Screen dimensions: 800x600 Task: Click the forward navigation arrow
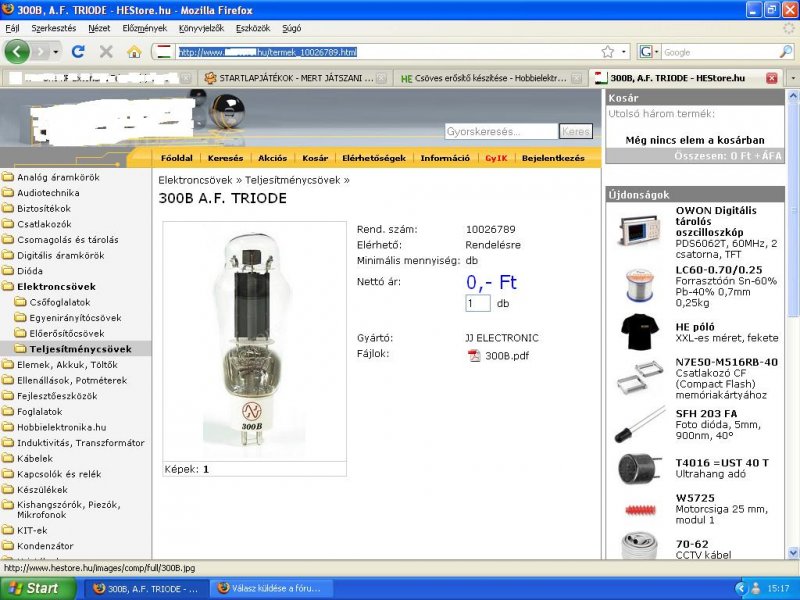pos(40,52)
